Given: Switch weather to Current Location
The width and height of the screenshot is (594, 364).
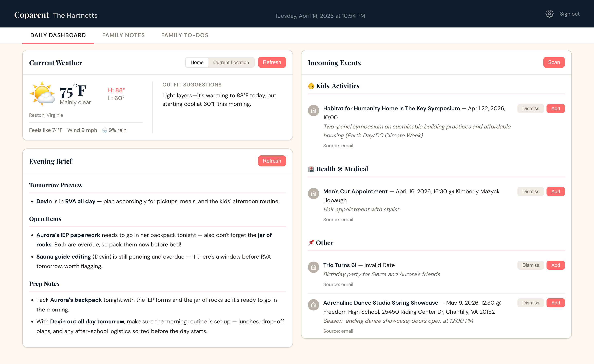Looking at the screenshot, I should point(231,62).
